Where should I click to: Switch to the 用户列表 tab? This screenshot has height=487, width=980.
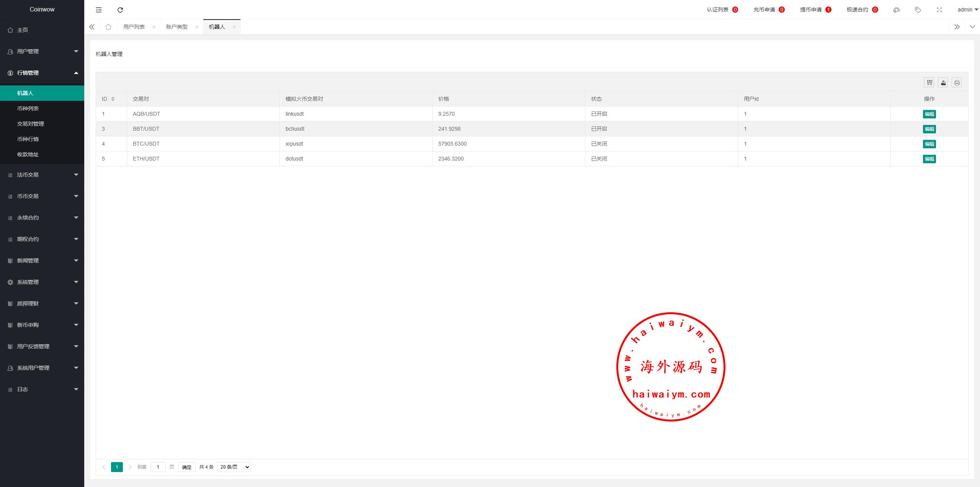coord(134,27)
